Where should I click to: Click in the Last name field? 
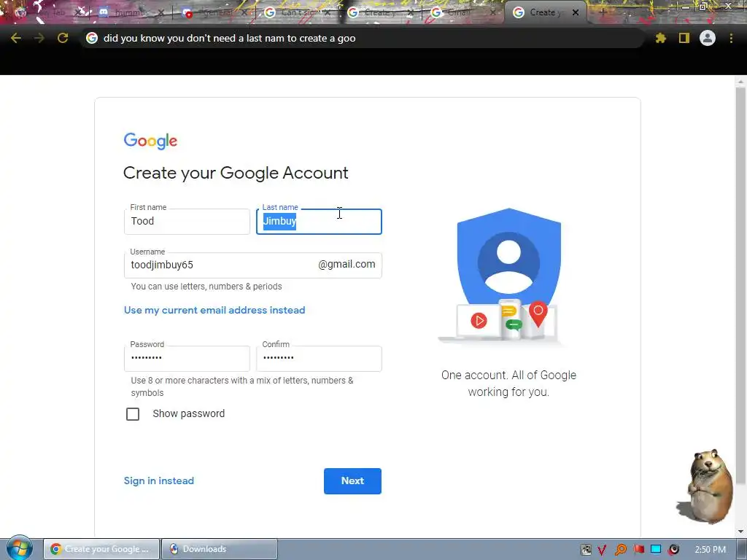[x=319, y=222]
